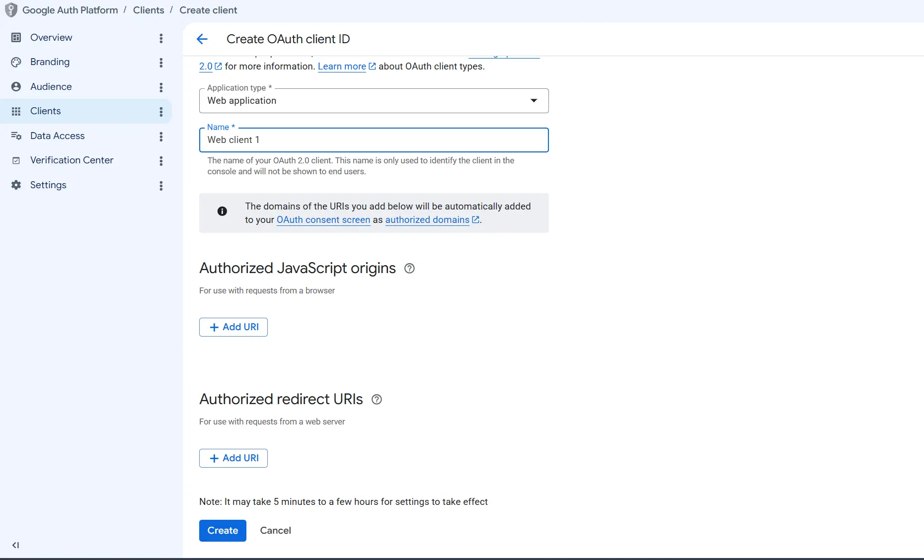This screenshot has width=924, height=560.
Task: Select Settings in the sidebar
Action: 48,185
